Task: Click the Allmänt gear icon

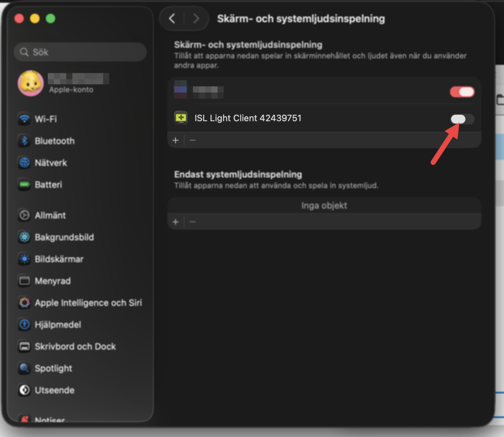Action: tap(24, 216)
